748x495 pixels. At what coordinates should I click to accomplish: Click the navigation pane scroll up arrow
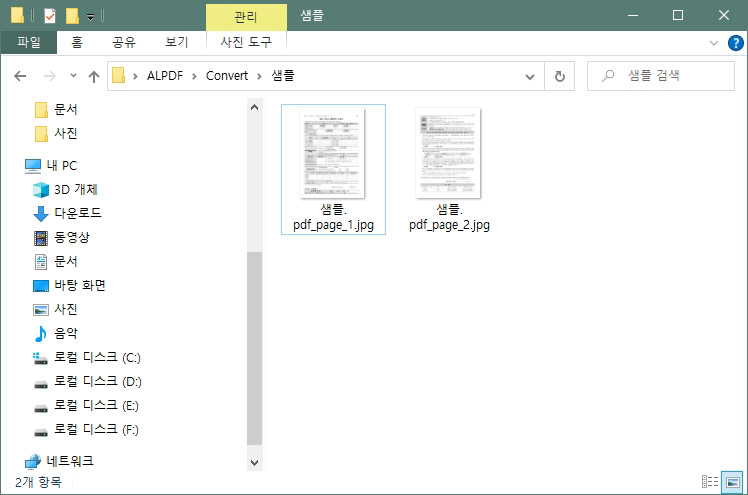point(254,107)
